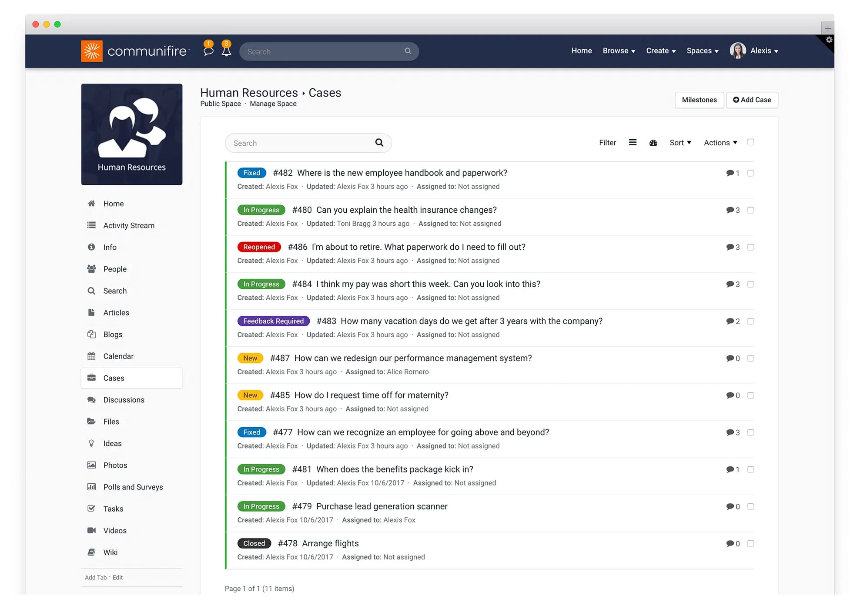Select checkbox for case #483

(x=750, y=321)
